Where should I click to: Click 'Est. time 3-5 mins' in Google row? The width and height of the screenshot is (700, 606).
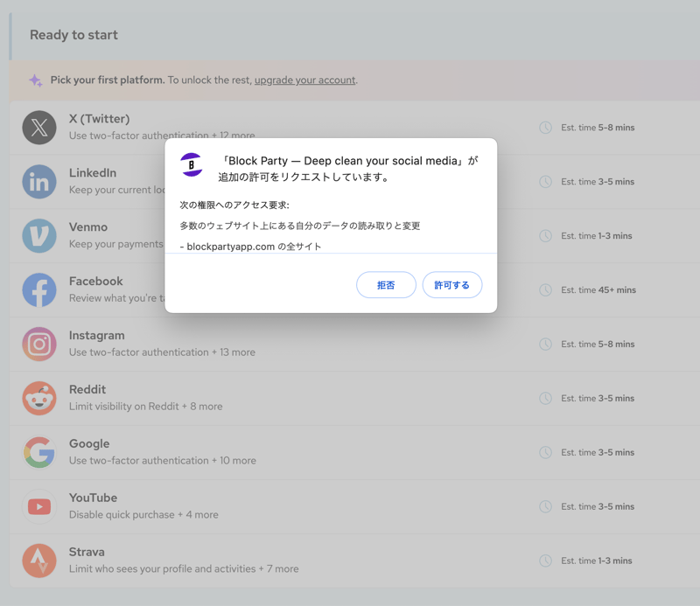tap(598, 452)
